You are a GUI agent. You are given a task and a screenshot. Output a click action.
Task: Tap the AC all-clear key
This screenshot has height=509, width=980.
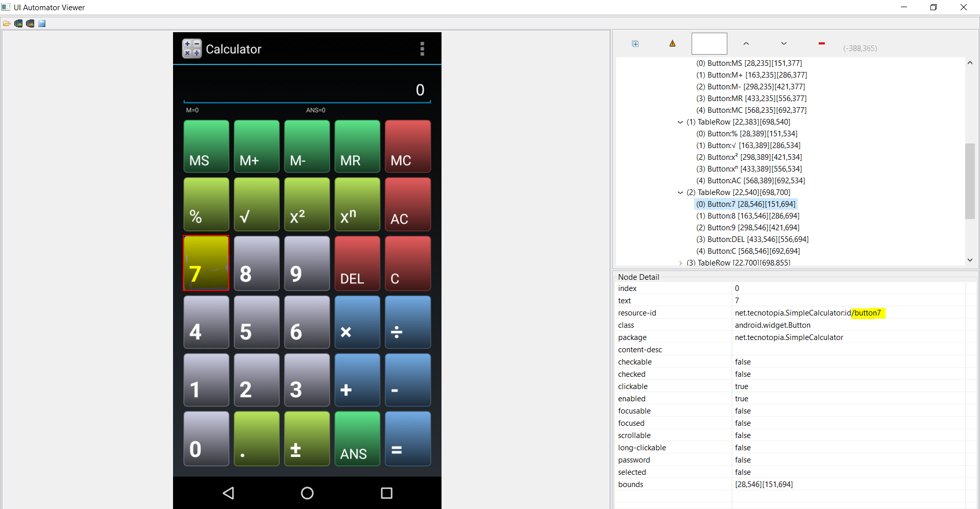[x=408, y=204]
